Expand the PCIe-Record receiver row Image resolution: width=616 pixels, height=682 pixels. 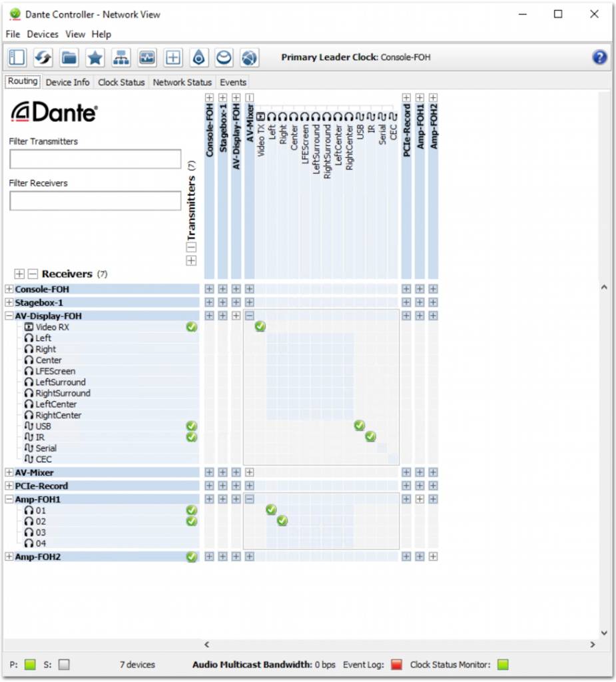tap(9, 486)
